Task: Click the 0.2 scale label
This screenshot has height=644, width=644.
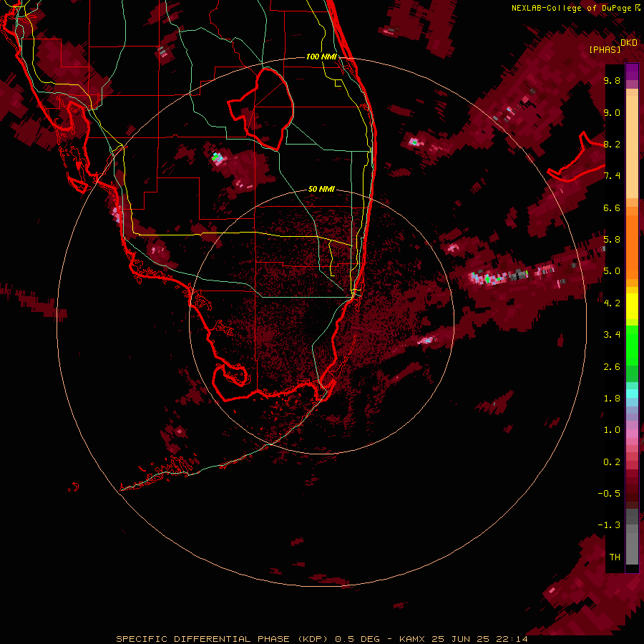Action: click(612, 462)
